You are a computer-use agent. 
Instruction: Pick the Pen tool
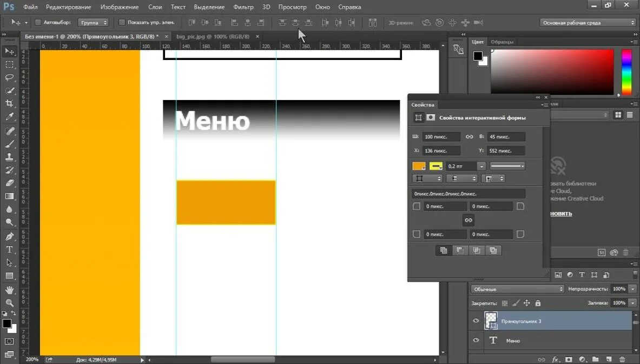click(9, 236)
